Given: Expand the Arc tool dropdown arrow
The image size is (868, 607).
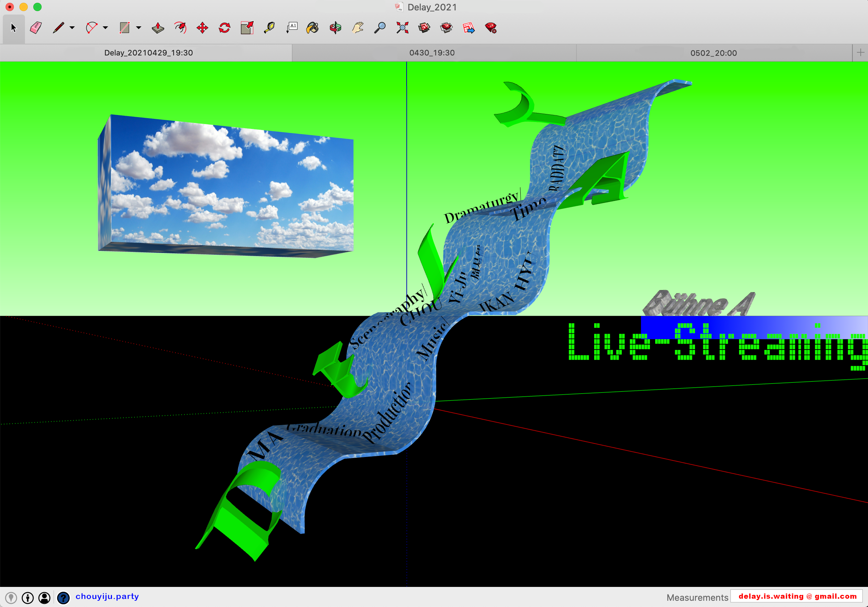Looking at the screenshot, I should coord(105,28).
